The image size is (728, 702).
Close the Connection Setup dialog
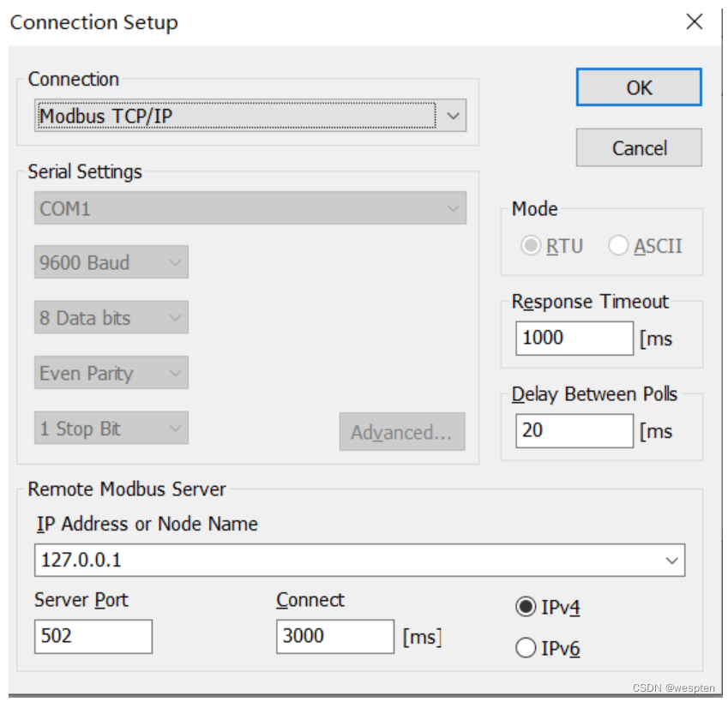(x=695, y=22)
